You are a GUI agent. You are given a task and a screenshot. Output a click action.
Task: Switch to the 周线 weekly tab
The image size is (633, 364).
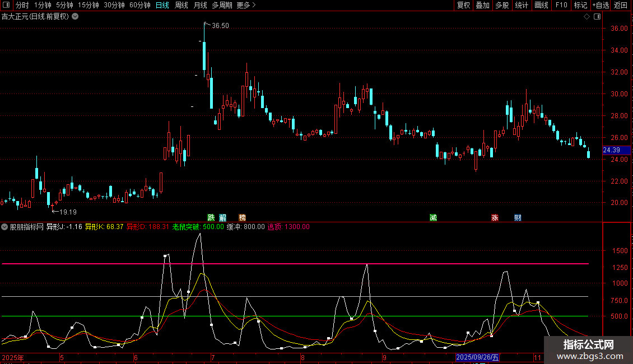click(181, 5)
